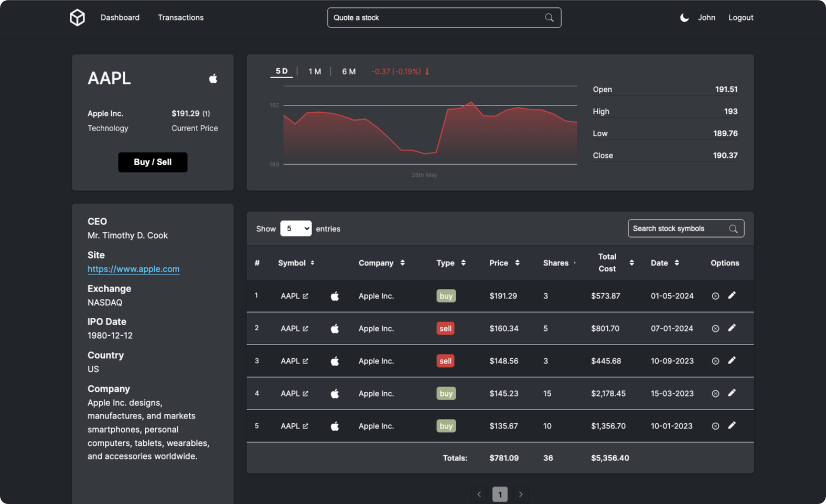This screenshot has height=504, width=826.
Task: Click the Totals $5,356.40 value
Action: point(610,458)
